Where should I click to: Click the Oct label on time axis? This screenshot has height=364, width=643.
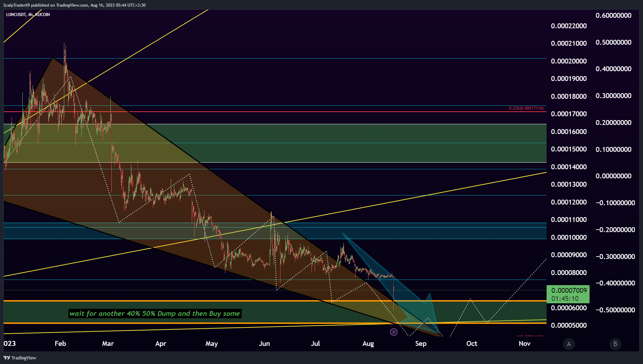point(472,343)
